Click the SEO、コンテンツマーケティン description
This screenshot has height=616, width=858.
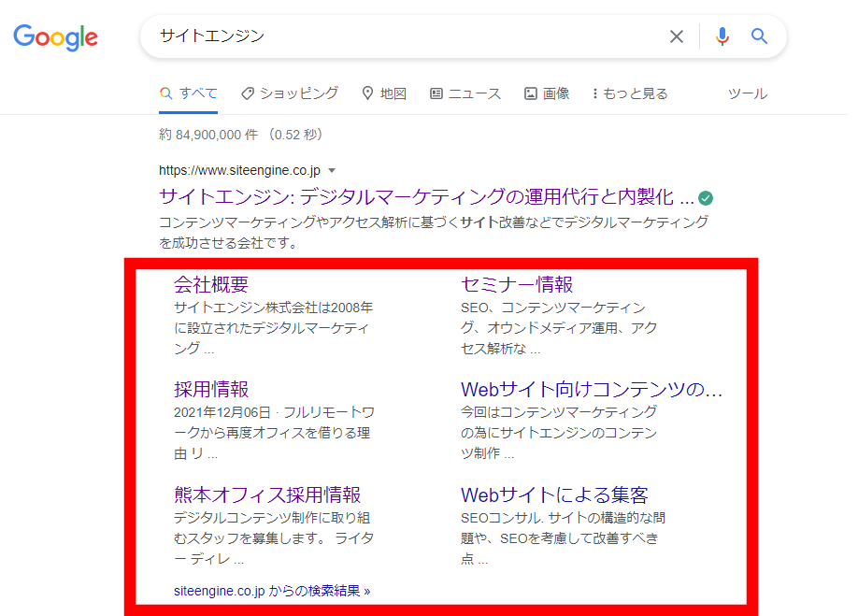[x=559, y=328]
